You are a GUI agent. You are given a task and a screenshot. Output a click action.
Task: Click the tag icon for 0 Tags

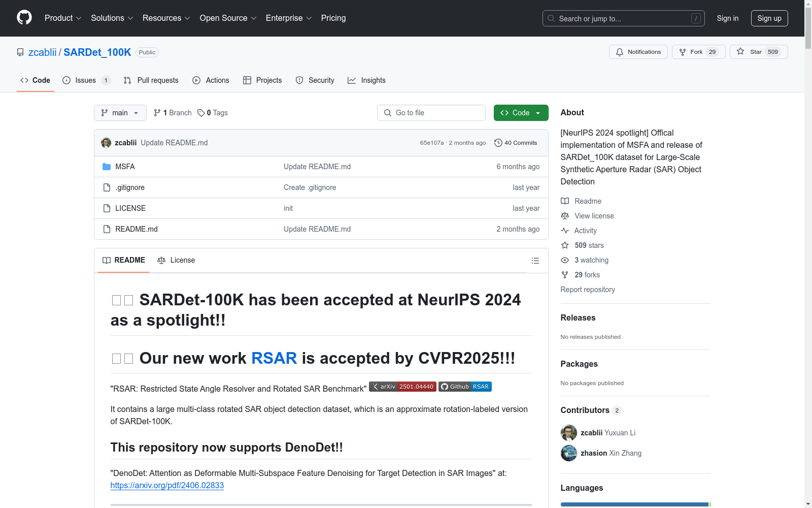(201, 113)
